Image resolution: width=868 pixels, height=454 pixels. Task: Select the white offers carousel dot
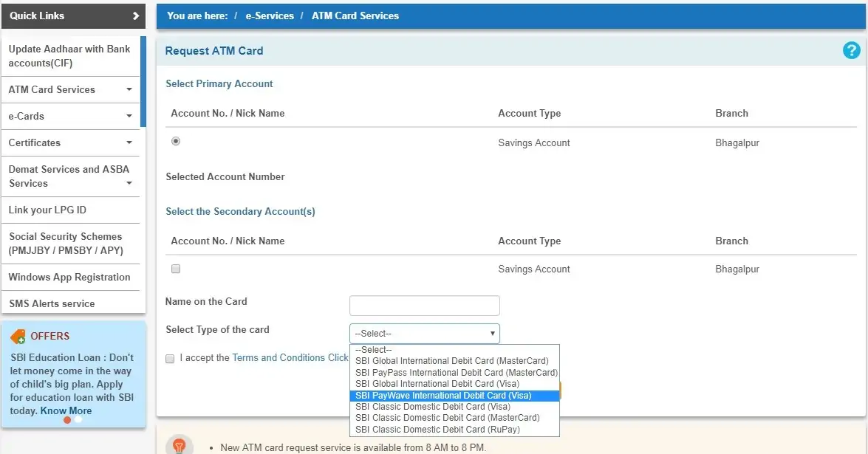click(78, 420)
